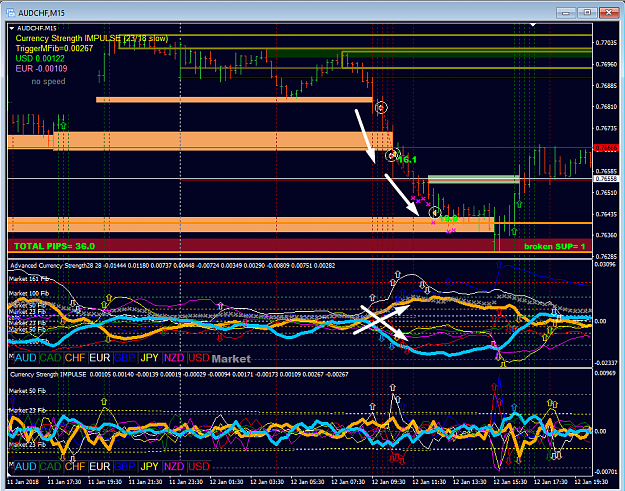Screen dimensions: 625x491
Task: Click the lower 'Currency Strength IMPULSE' panel title
Action: (48, 375)
